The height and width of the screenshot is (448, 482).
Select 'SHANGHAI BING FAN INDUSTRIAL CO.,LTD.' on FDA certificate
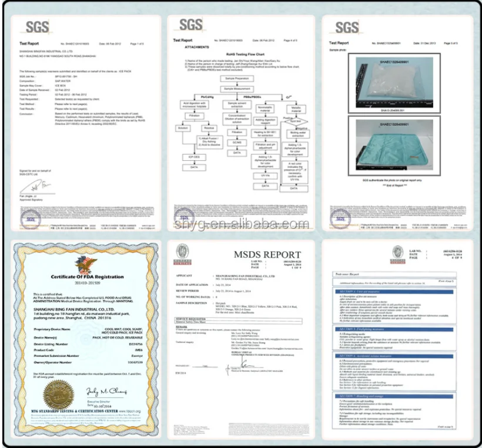click(x=74, y=309)
